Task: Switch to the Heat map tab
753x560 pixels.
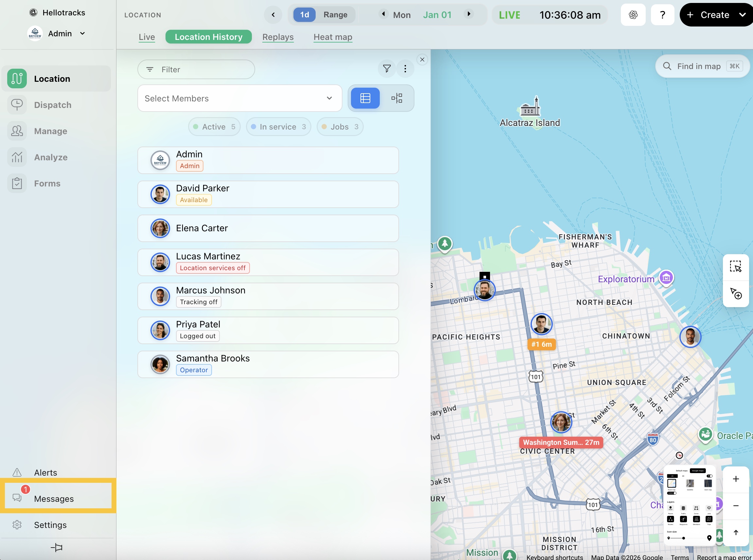Action: pos(333,37)
